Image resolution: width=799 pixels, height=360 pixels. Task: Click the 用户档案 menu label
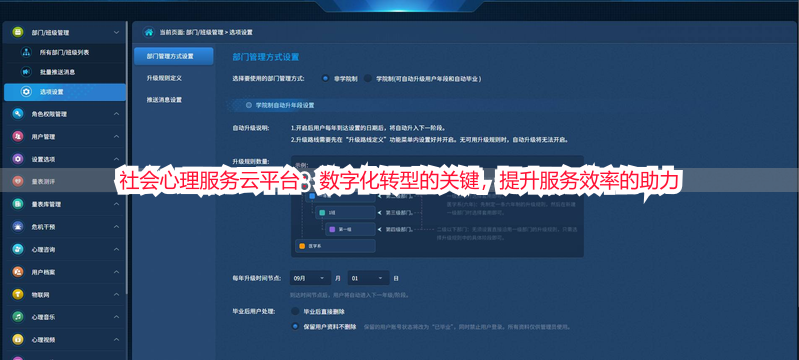[43, 272]
